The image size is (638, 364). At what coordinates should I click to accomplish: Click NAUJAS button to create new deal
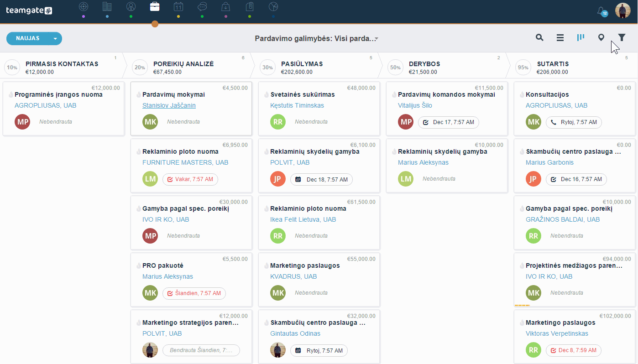[x=28, y=38]
